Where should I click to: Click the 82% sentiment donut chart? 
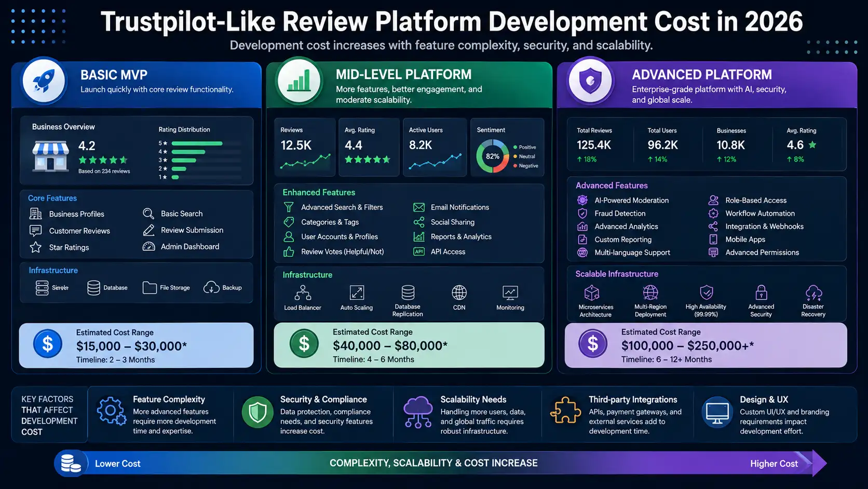pyautogui.click(x=493, y=156)
